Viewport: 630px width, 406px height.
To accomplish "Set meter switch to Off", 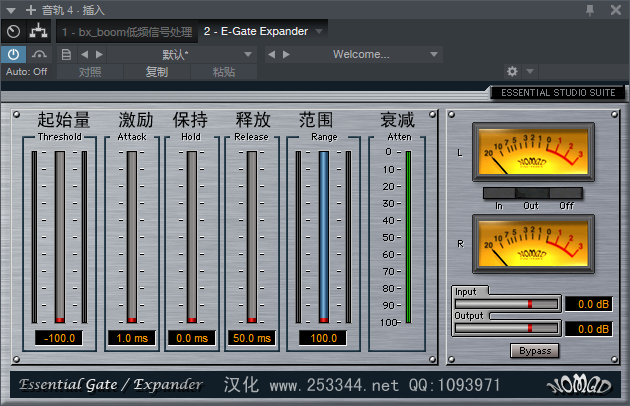I will pos(567,193).
